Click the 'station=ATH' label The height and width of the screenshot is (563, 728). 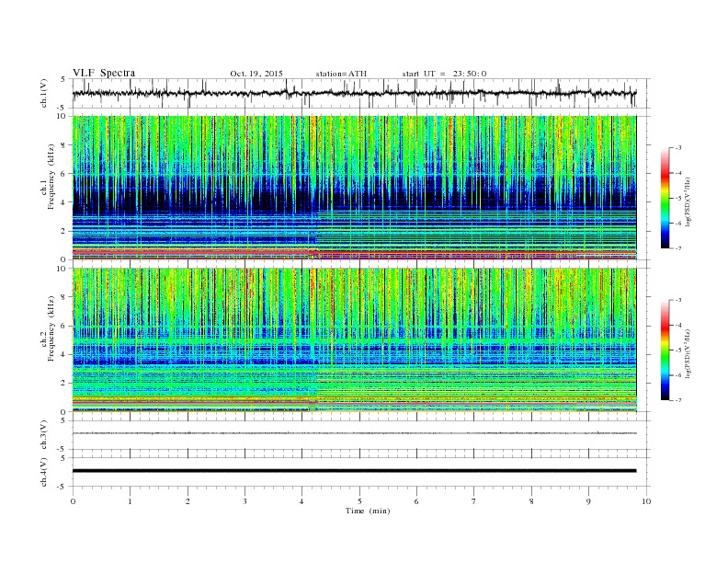341,74
